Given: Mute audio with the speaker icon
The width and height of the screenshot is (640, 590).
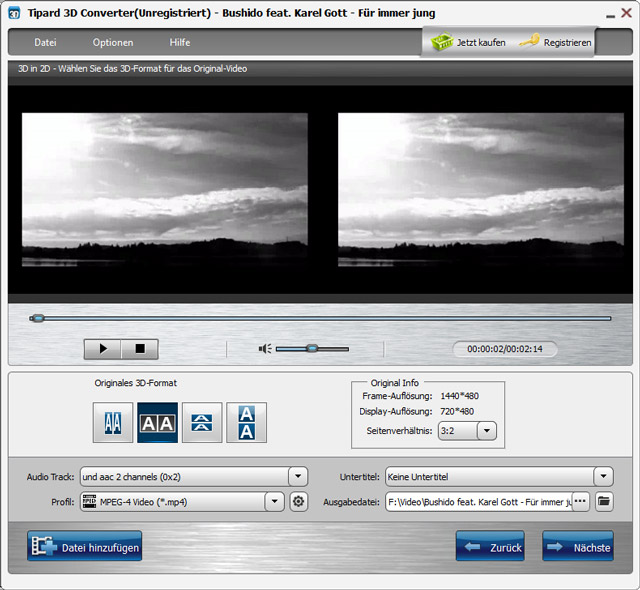Looking at the screenshot, I should click(265, 349).
